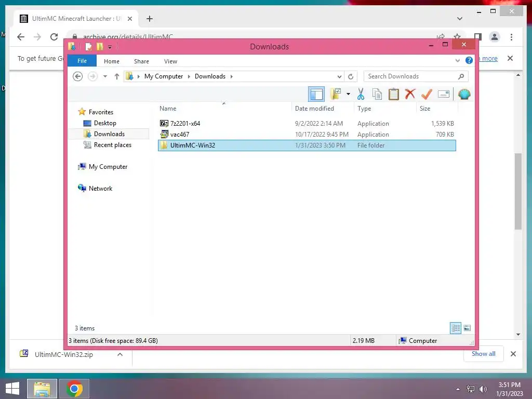The image size is (532, 399).
Task: Expand arrow after Downloads breadcrumb
Action: pos(231,76)
